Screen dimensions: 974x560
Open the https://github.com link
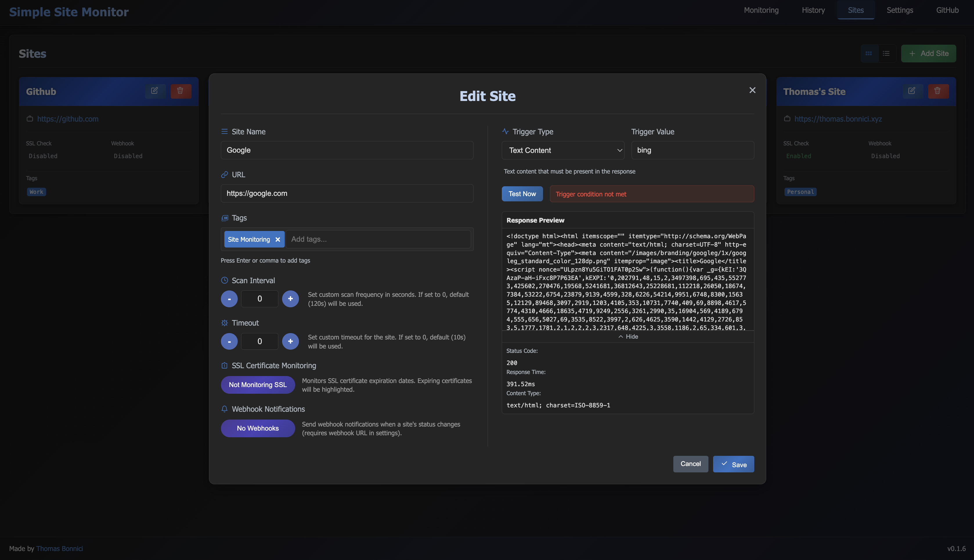[68, 119]
